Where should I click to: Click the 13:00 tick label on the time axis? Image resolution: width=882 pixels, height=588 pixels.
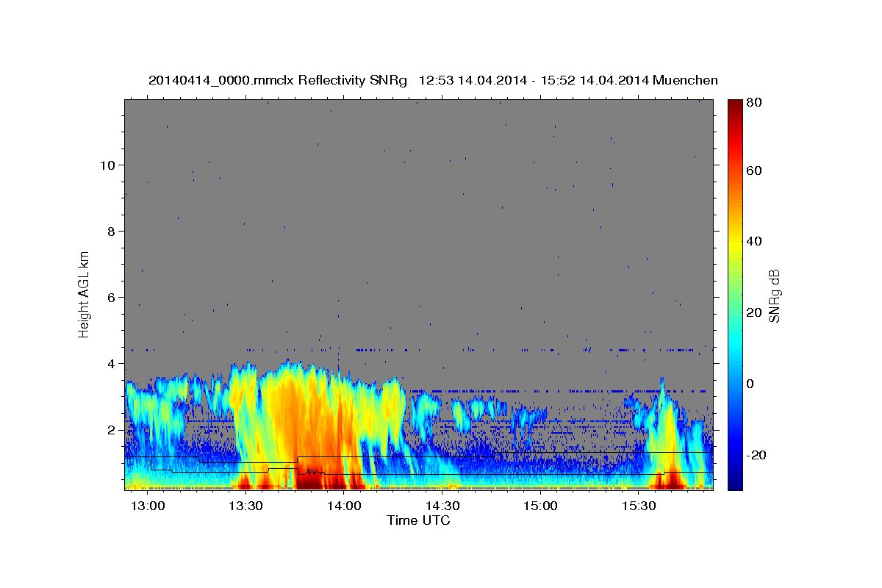tap(148, 506)
